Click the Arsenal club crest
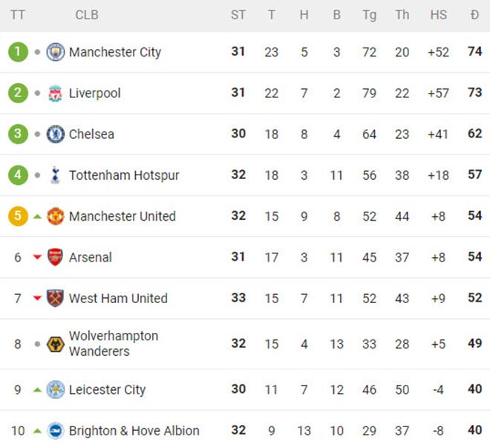The width and height of the screenshot is (490, 448). coord(56,257)
